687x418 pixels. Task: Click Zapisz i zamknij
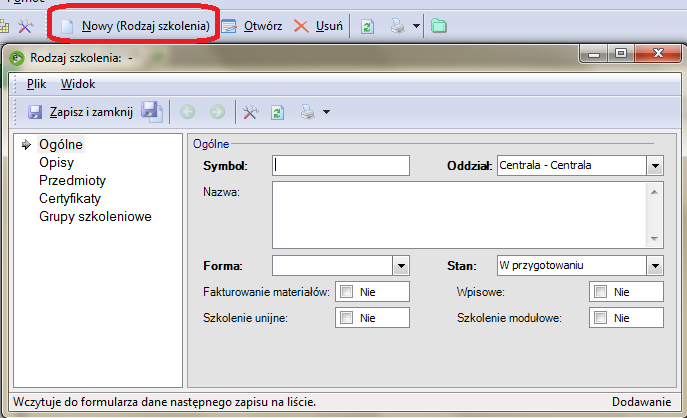tap(80, 112)
